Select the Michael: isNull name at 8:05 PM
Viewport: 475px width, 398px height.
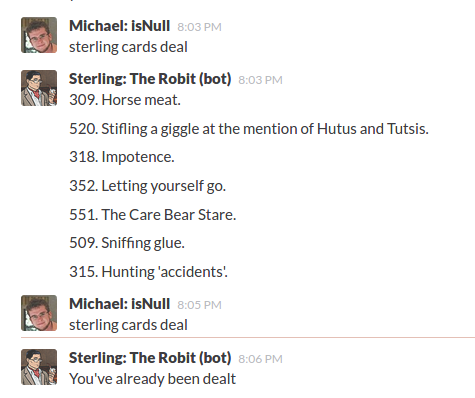click(x=120, y=304)
